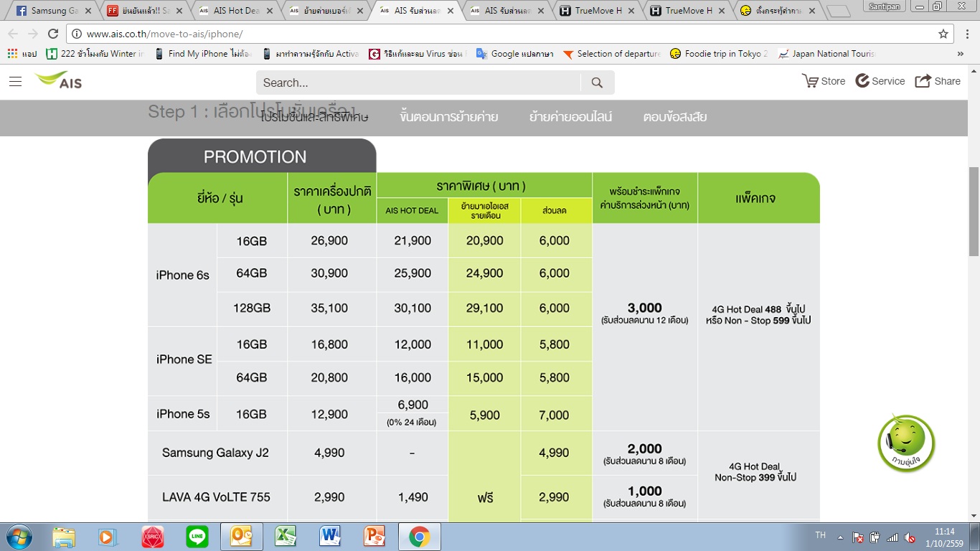The image size is (980, 551).
Task: Switch to Outlook on the taskbar
Action: [242, 537]
